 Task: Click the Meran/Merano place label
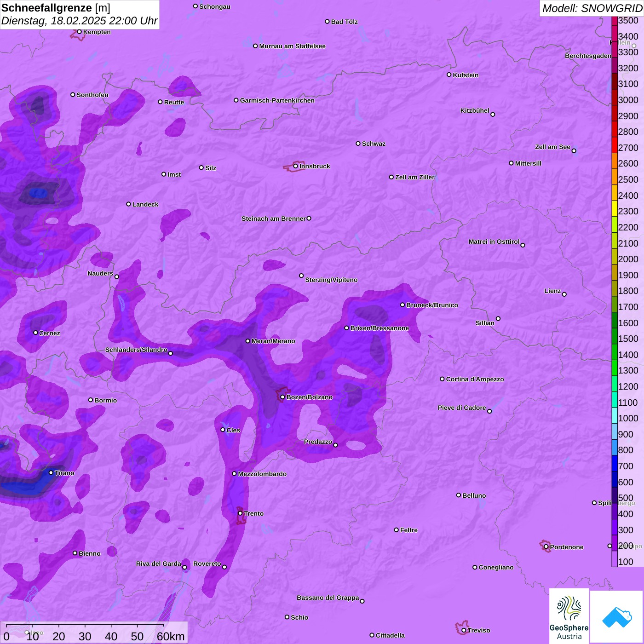pos(273,341)
